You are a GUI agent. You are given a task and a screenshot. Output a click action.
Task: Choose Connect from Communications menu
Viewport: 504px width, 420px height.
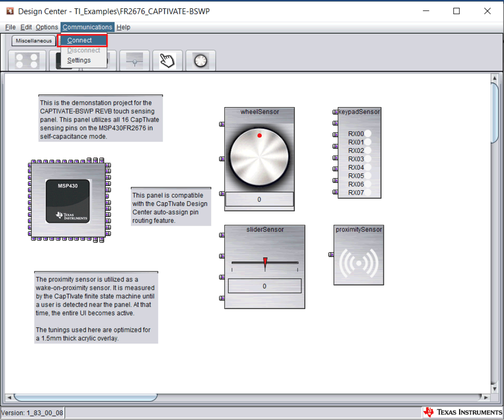tap(80, 41)
